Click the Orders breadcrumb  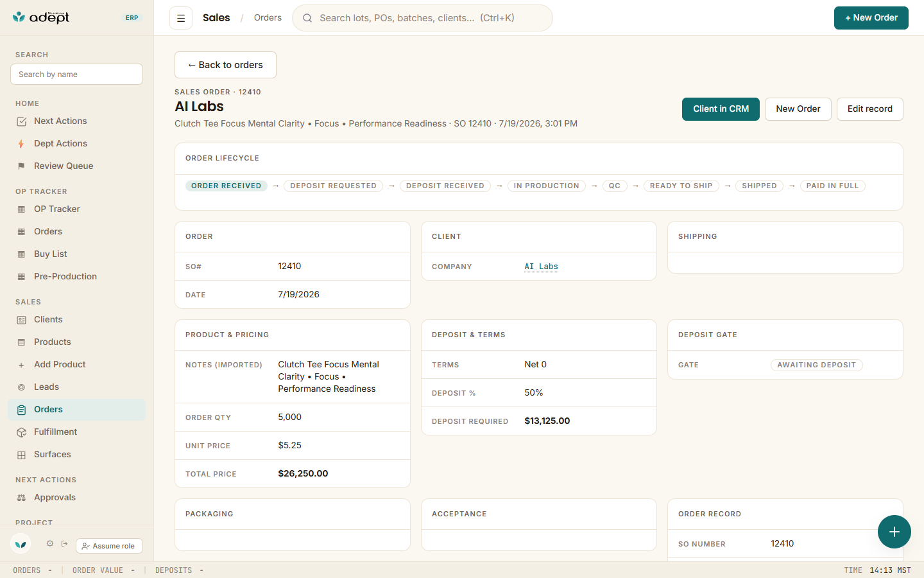click(x=268, y=18)
